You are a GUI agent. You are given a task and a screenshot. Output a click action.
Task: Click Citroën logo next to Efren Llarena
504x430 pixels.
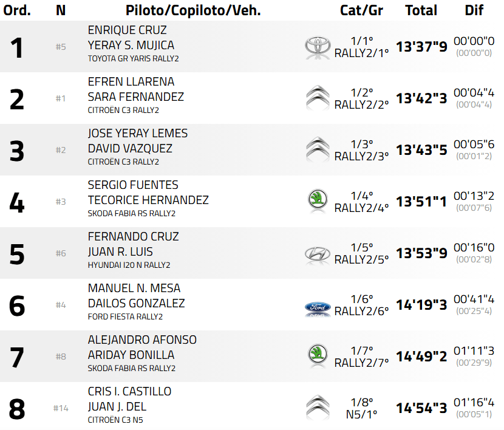(x=317, y=98)
